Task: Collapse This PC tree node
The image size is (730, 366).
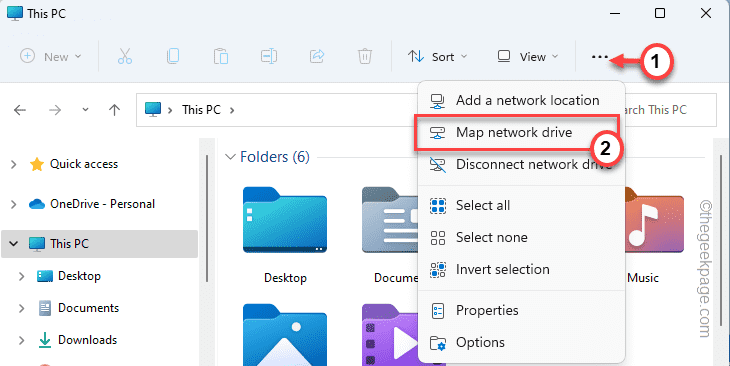Action: coord(14,244)
